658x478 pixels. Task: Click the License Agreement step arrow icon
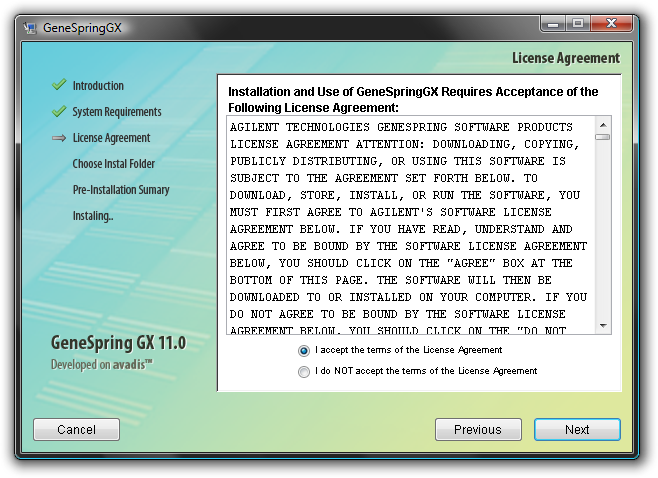(59, 138)
